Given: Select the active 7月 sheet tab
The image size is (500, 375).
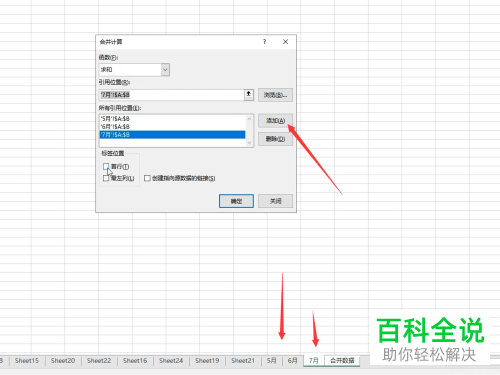Looking at the screenshot, I should pos(314,361).
